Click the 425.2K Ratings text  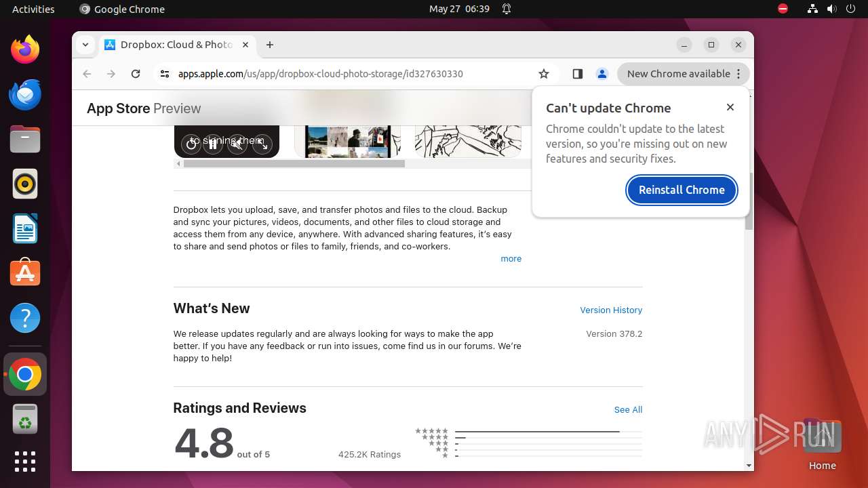[370, 454]
